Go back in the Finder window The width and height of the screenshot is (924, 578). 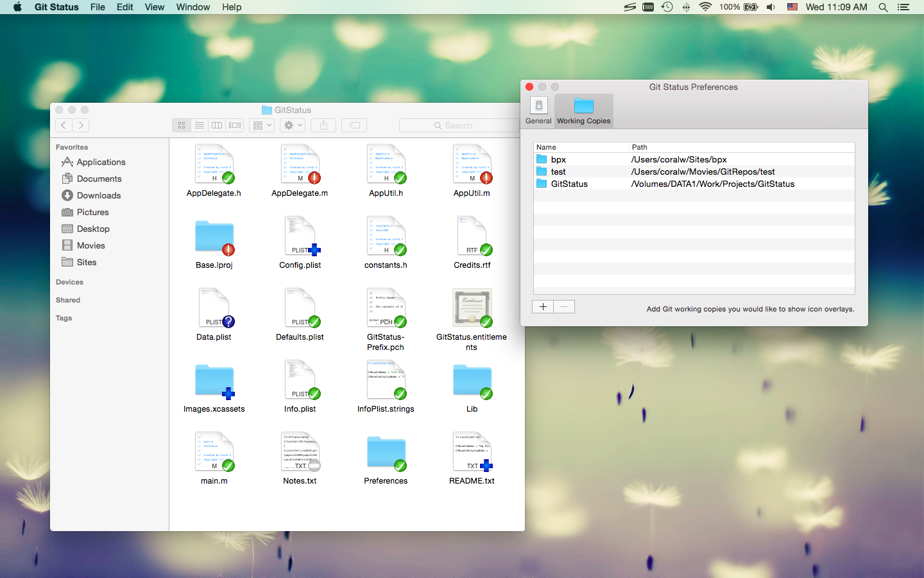64,125
